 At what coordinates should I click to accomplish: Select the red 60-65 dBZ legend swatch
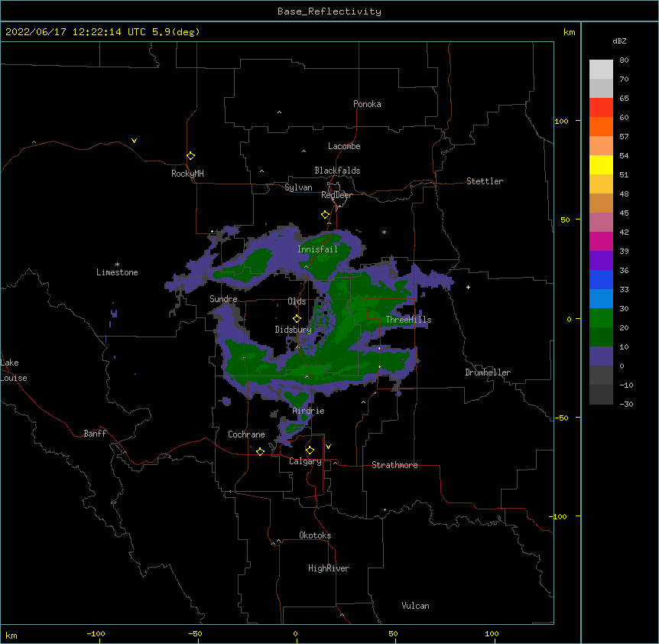pyautogui.click(x=601, y=108)
